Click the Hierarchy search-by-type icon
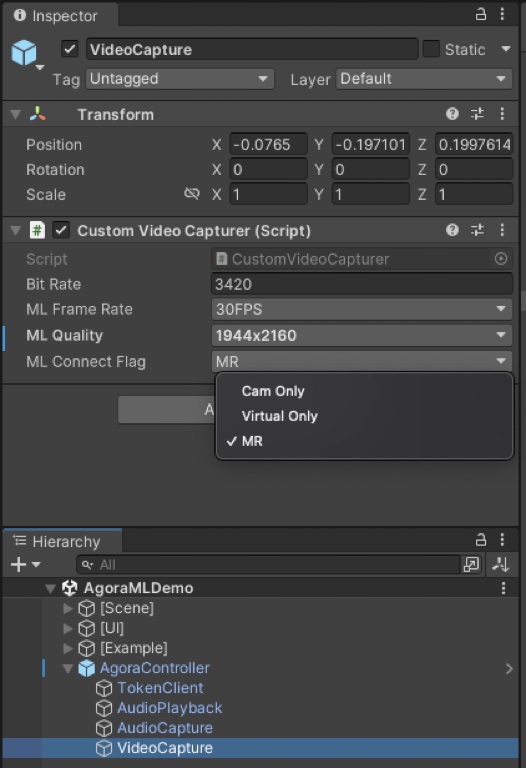Screen dimensions: 526x768 471,565
